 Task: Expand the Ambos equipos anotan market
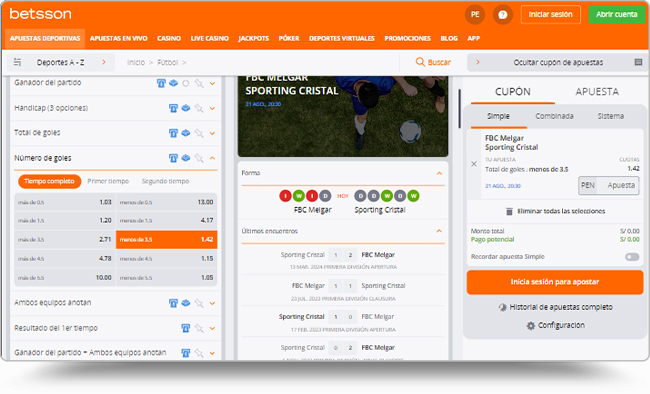212,303
